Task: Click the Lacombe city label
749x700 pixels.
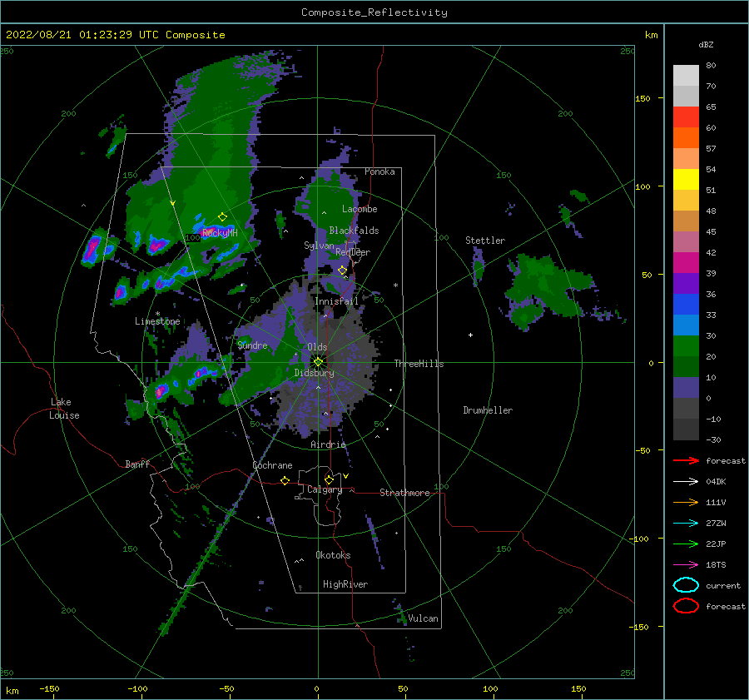Action: pos(360,209)
